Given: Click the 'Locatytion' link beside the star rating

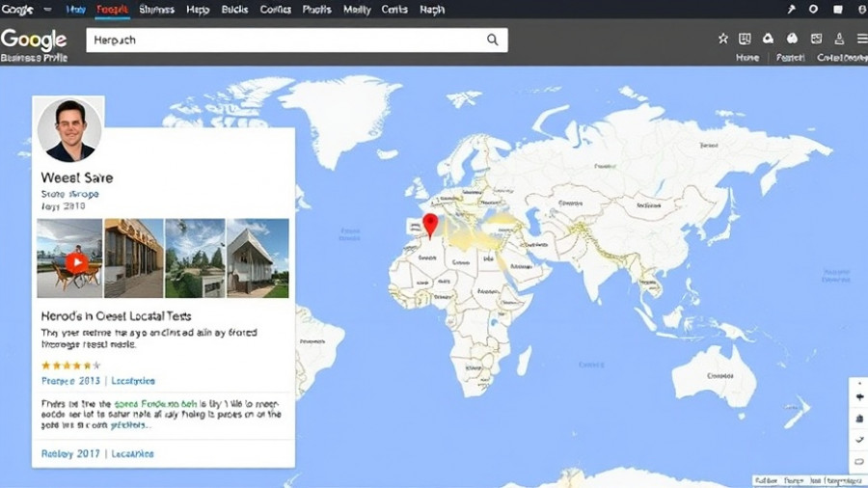Looking at the screenshot, I should 133,381.
